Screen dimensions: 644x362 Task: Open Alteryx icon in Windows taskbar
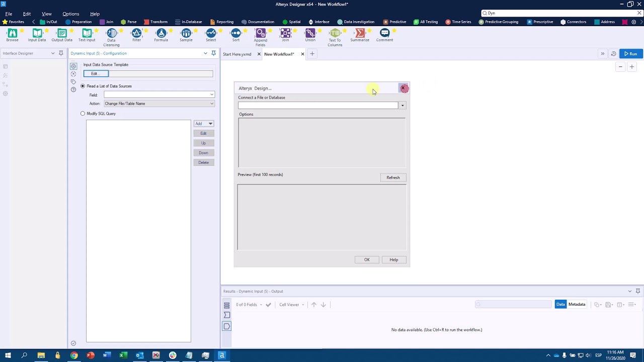[x=222, y=355]
